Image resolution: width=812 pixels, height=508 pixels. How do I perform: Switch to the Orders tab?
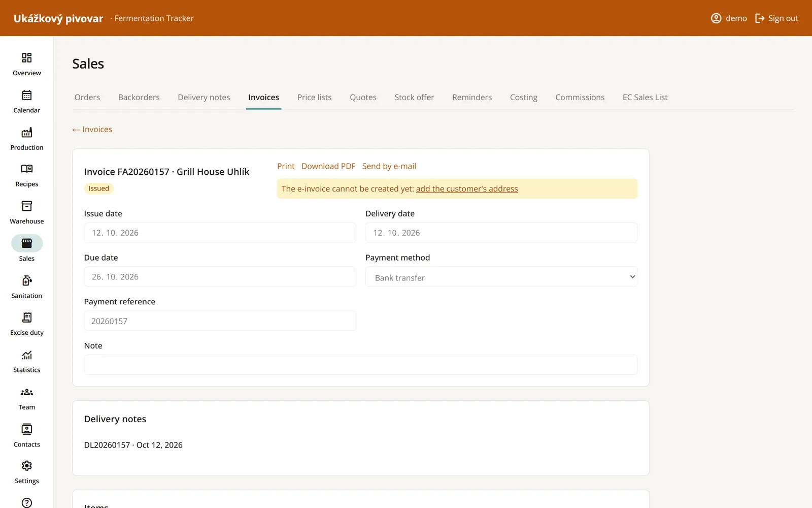(x=87, y=98)
